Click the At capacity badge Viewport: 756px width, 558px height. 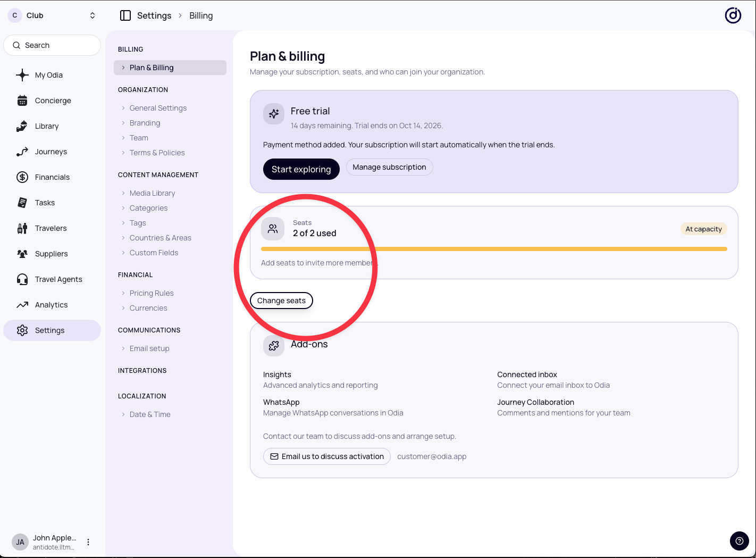click(x=704, y=229)
